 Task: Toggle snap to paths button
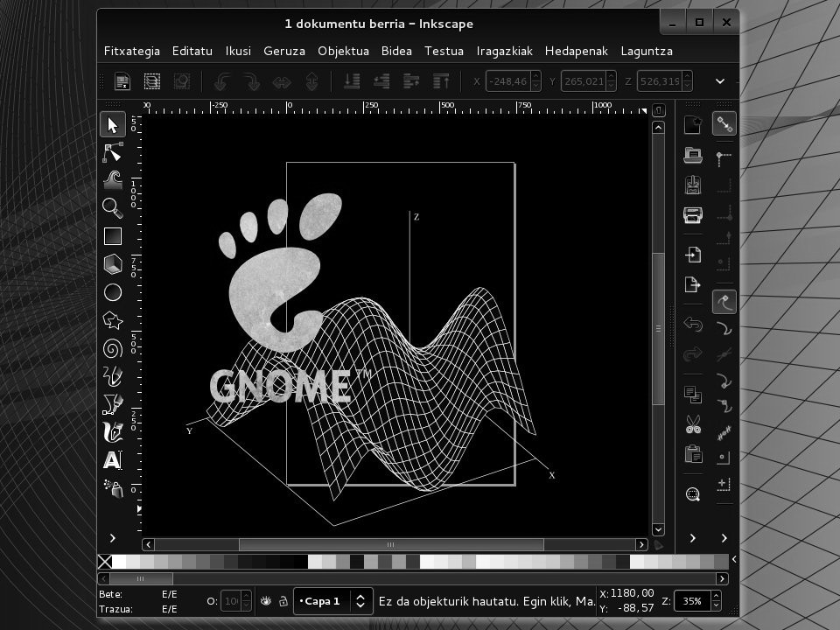click(x=724, y=328)
